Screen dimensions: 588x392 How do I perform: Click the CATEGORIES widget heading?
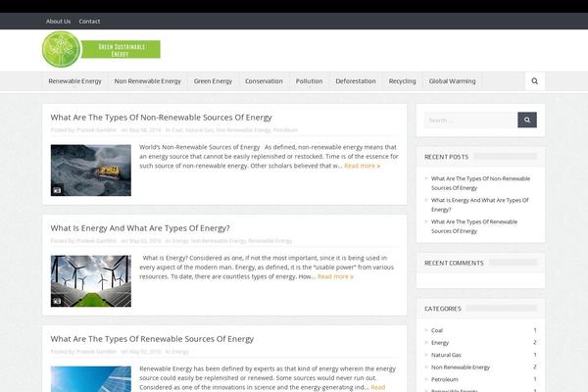click(x=443, y=309)
